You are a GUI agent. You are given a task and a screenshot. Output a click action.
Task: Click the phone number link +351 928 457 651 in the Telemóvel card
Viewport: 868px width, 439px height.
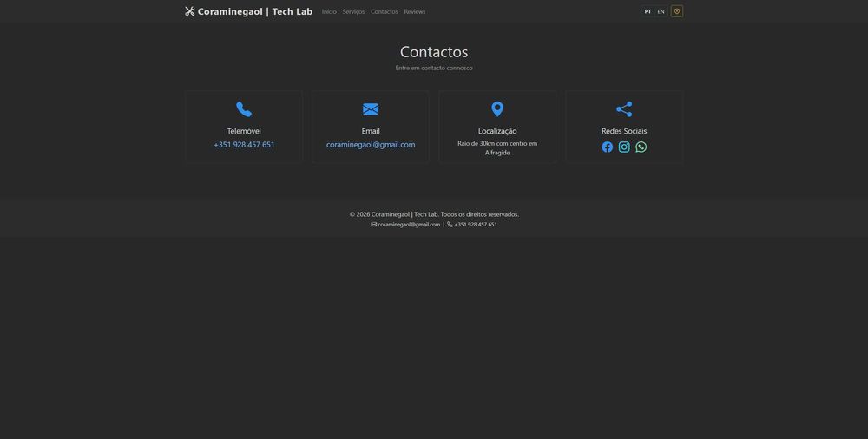(x=244, y=145)
